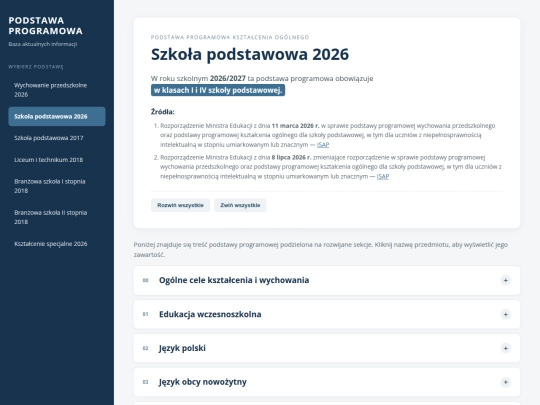The image size is (540, 405).
Task: Click the Baza aktualnych informacji subtitle
Action: tap(43, 44)
